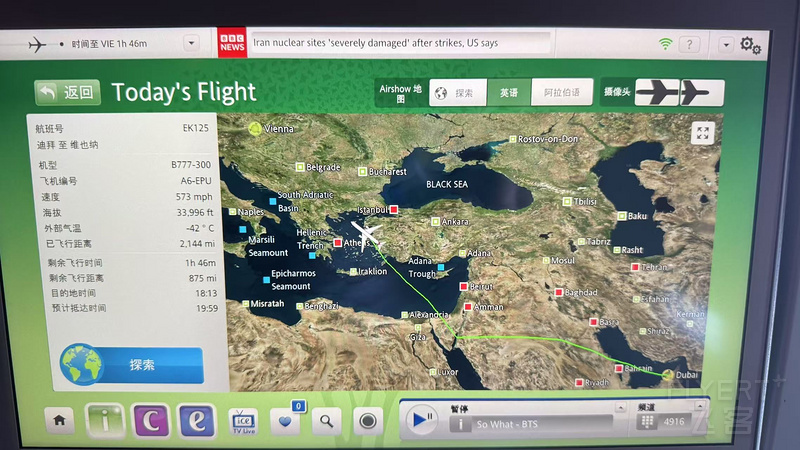800x450 pixels.
Task: Open the time-to-VIE dropdown arrow
Action: coord(191,43)
